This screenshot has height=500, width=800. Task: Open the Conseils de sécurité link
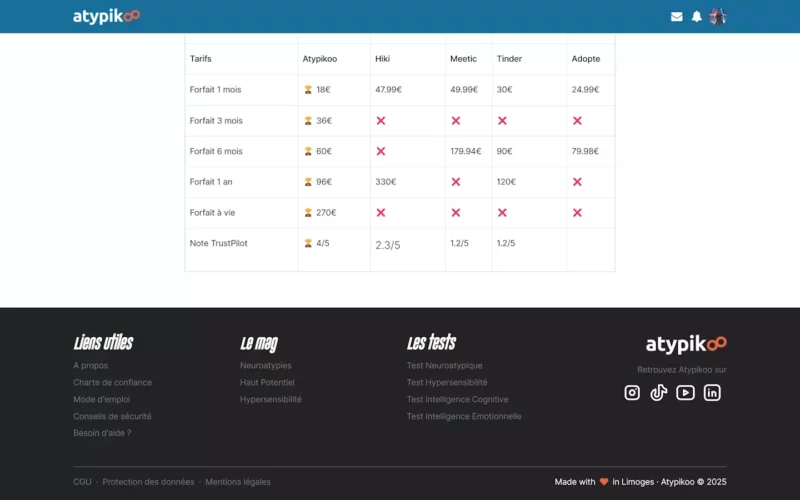(112, 416)
